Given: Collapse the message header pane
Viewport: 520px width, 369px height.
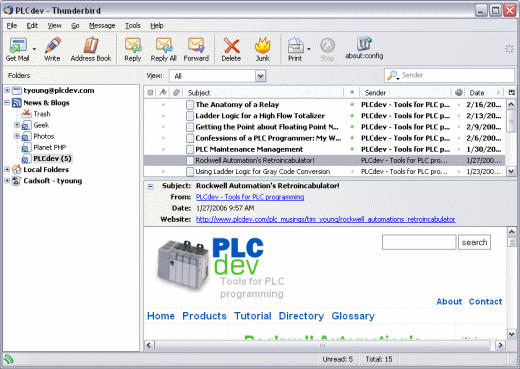Looking at the screenshot, I should tap(150, 187).
